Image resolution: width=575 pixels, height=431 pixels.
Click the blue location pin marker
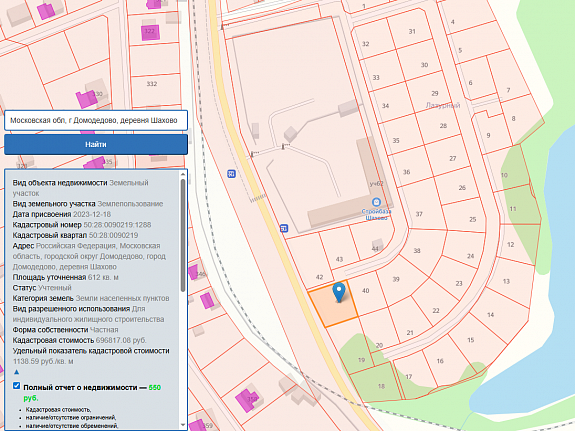[x=339, y=292]
